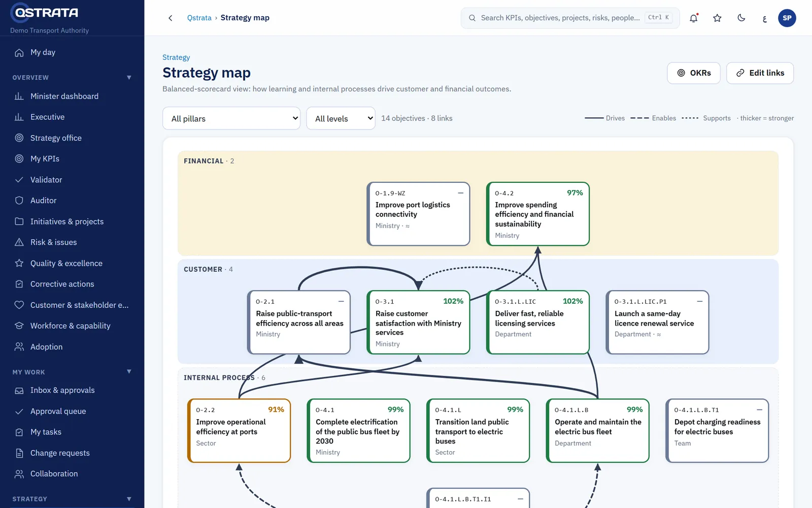Click the Strategy office target icon

tap(19, 138)
